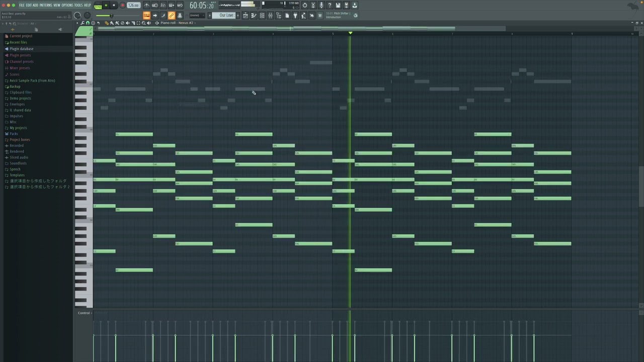Image resolution: width=644 pixels, height=362 pixels.
Task: Toggle loop recording icon
Action: point(180,5)
